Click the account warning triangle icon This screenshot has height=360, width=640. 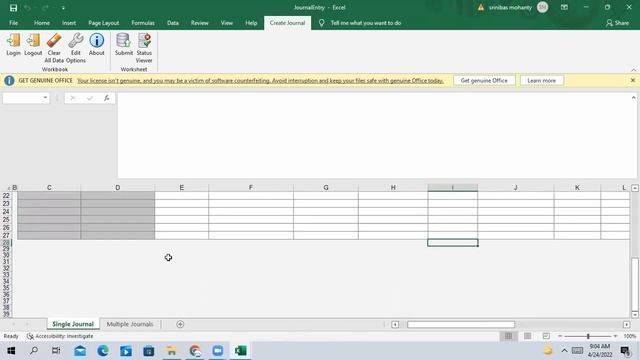coord(481,7)
